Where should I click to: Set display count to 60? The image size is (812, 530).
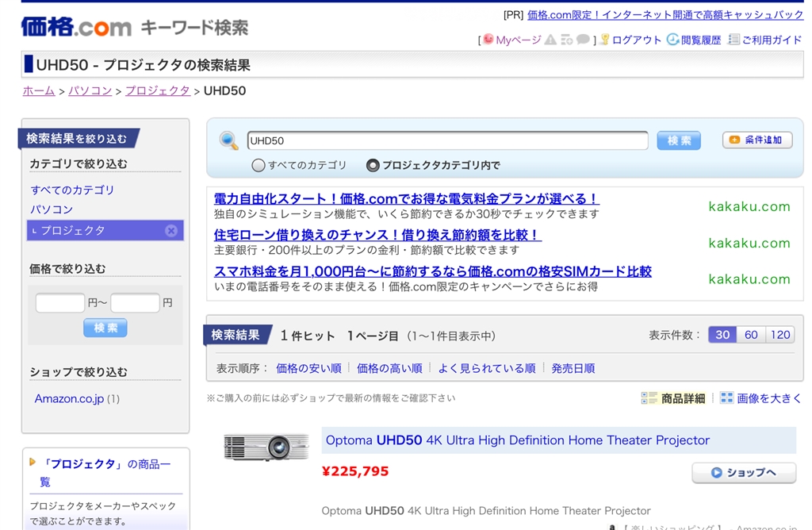751,335
